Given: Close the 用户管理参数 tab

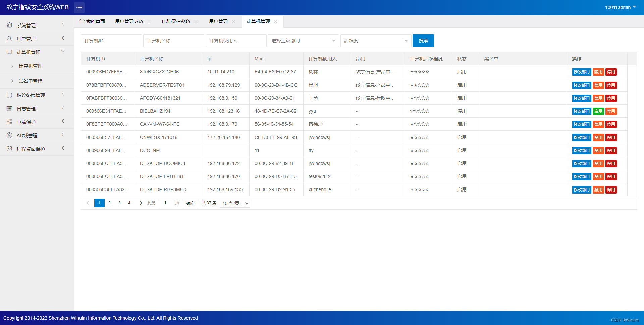Looking at the screenshot, I should tap(149, 21).
